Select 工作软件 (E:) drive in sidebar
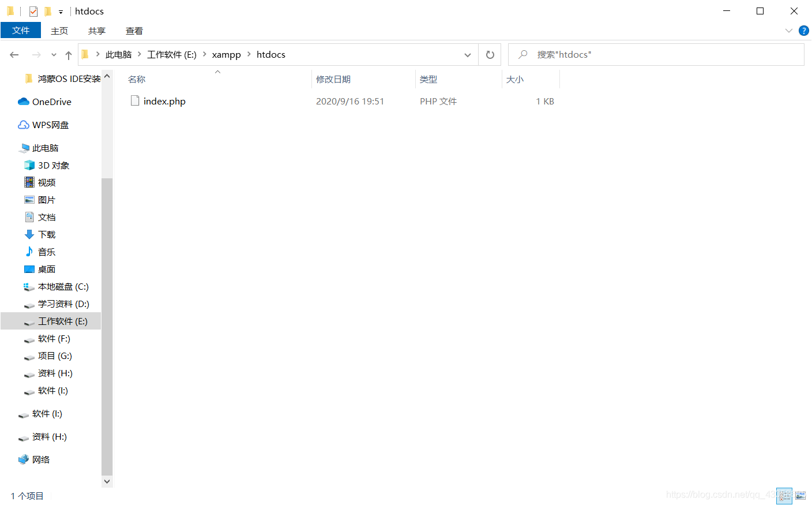Screen dimensions: 812x505 point(51,321)
